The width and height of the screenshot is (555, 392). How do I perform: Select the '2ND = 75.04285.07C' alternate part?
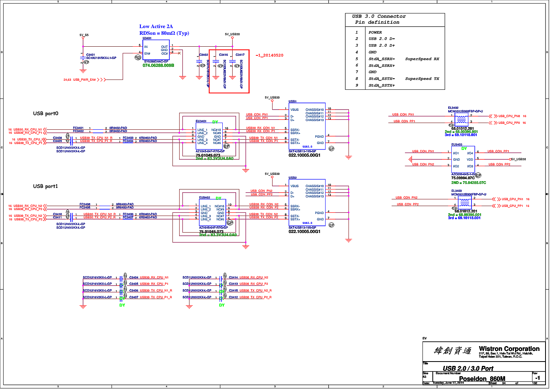tap(469, 183)
